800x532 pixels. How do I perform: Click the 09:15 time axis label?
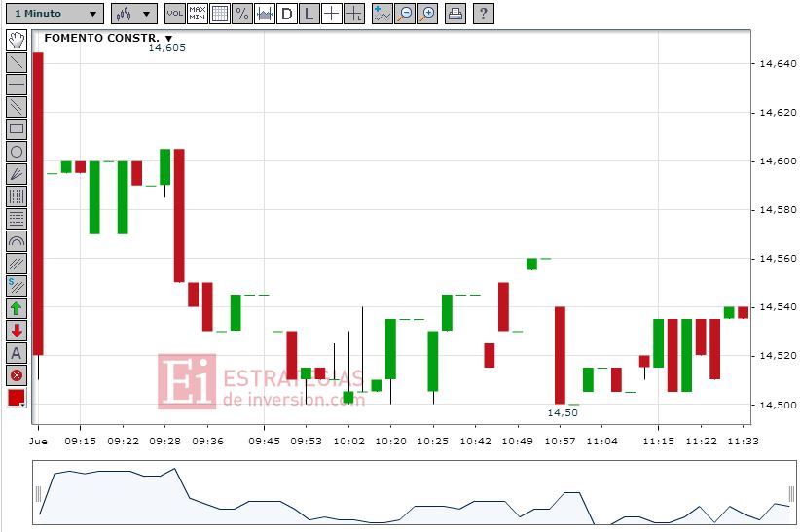coord(80,442)
